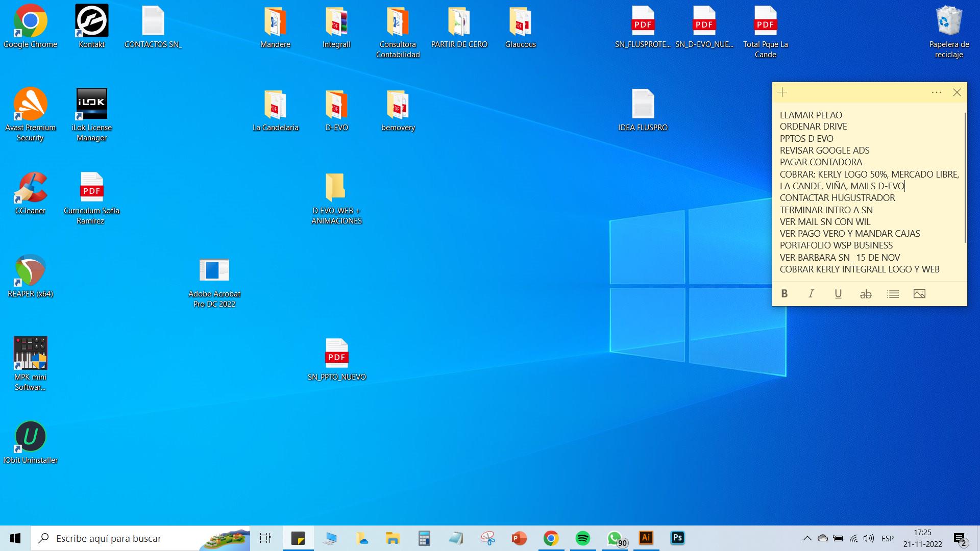Viewport: 980px width, 551px height.
Task: Click the Task View taskbar button
Action: pyautogui.click(x=265, y=538)
